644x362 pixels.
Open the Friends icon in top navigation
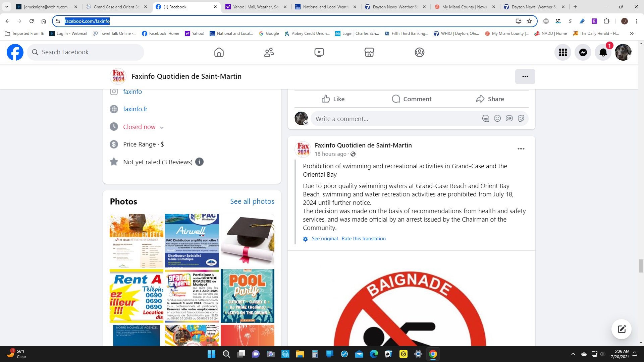(269, 52)
